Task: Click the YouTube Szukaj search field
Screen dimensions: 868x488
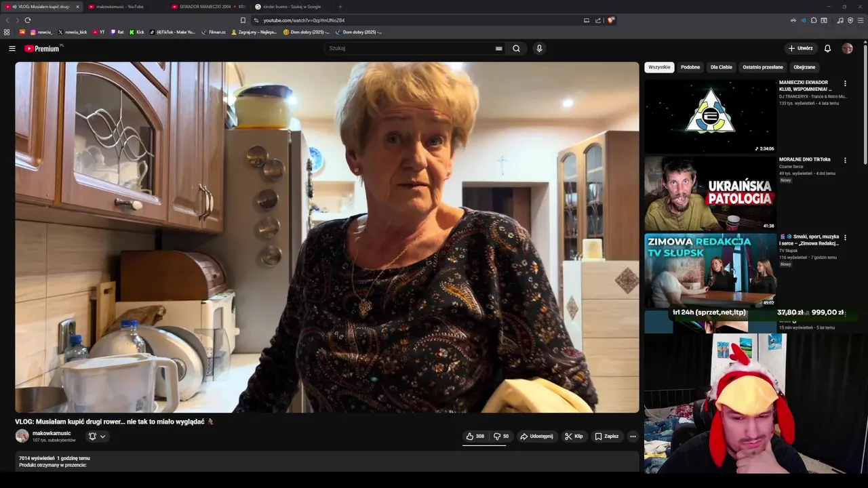Action: [x=410, y=48]
